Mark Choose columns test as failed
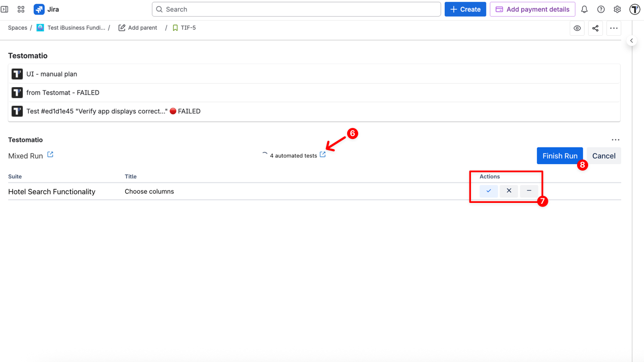The width and height of the screenshot is (644, 362). 509,191
